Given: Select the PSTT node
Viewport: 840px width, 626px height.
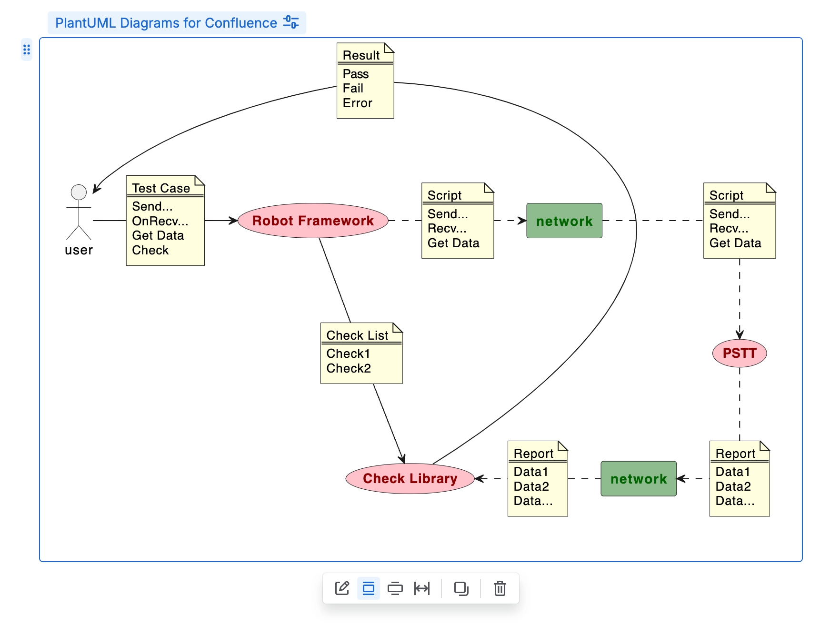Looking at the screenshot, I should [740, 353].
